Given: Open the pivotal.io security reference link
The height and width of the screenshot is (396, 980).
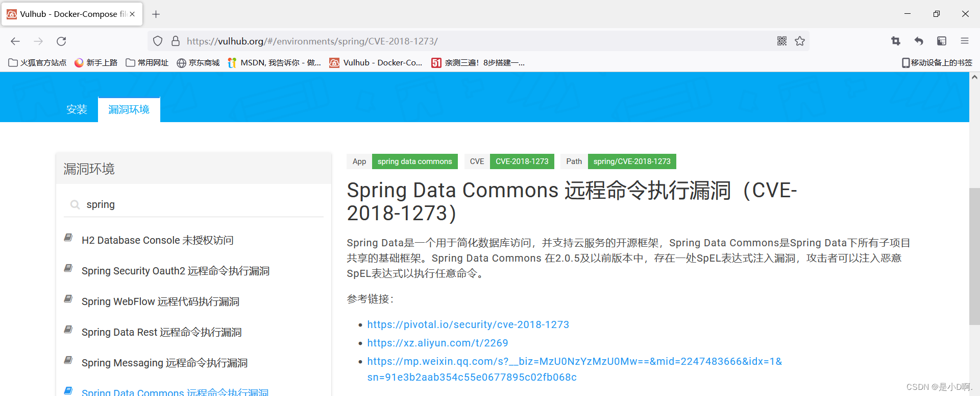Looking at the screenshot, I should tap(468, 324).
